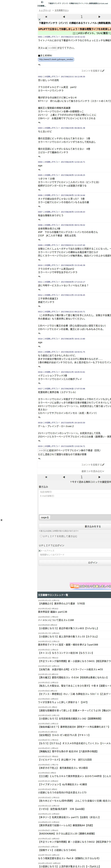Click the reply arrow under post 0008
The height and width of the screenshot is (868, 111).
[x=39, y=240]
